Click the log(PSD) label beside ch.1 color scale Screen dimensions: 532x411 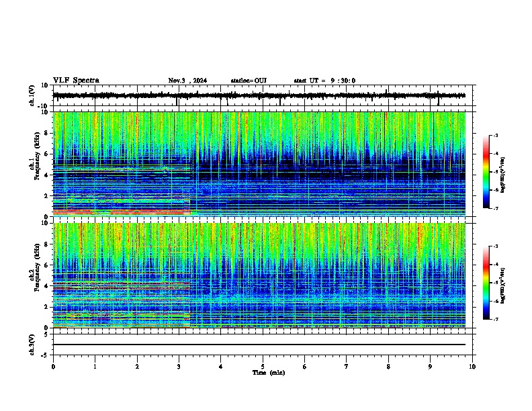pyautogui.click(x=503, y=175)
